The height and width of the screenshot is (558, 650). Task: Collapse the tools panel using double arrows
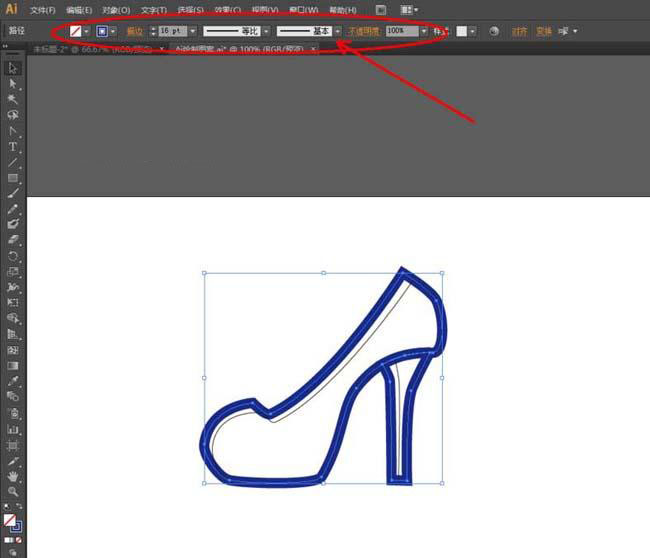tap(5, 46)
